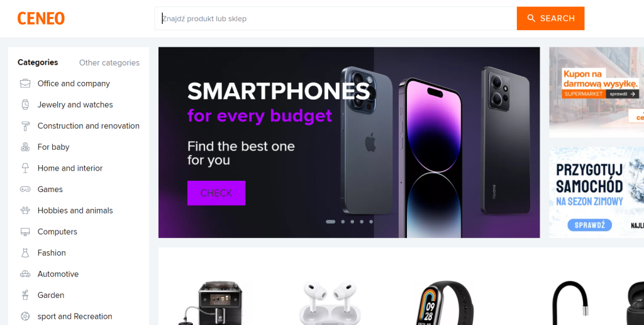This screenshot has width=644, height=325.
Task: Select the gamepad icon next to Games
Action: pos(25,189)
